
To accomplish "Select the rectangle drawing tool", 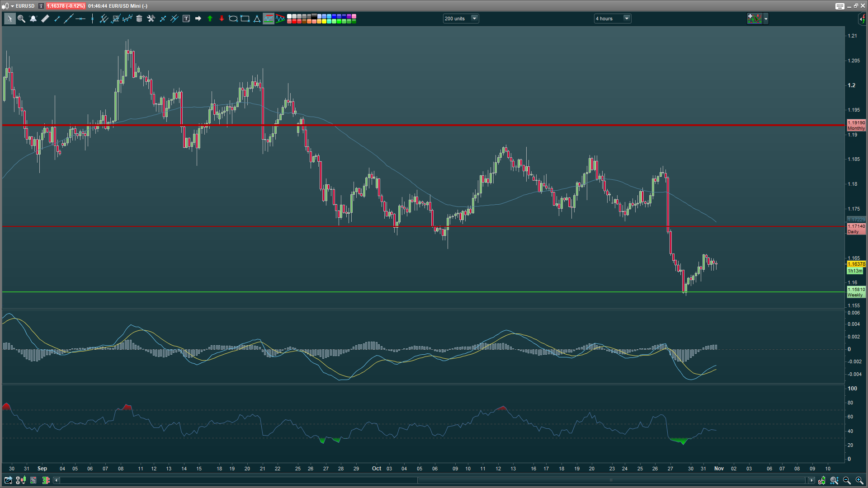I will (x=245, y=19).
